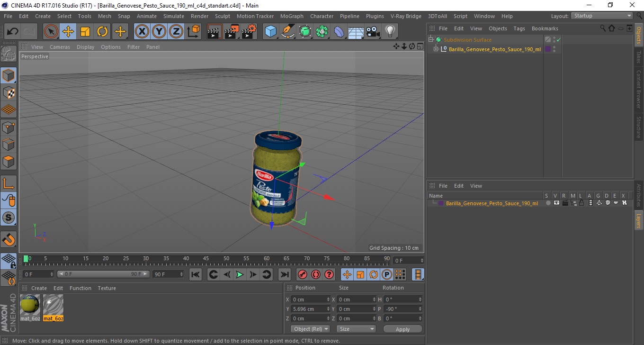Viewport: 644px width, 345px height.
Task: Add a Light bulb object
Action: 390,32
